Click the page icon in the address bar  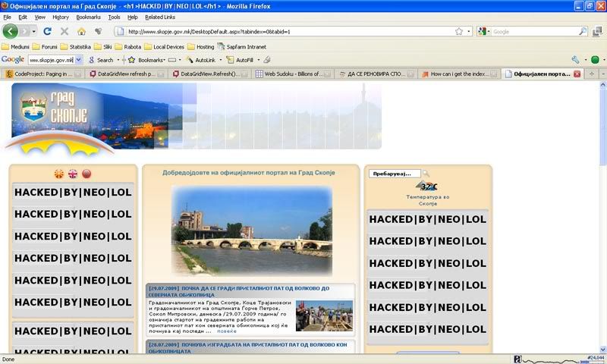click(121, 31)
